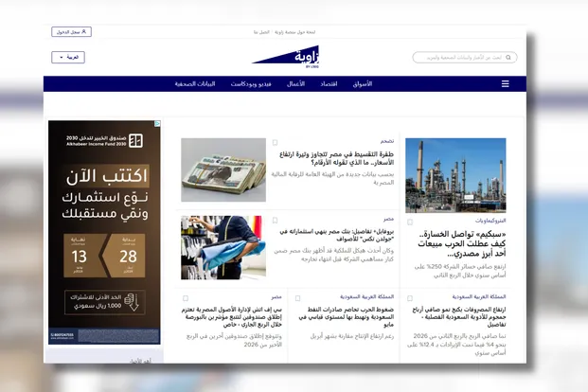Open the refinery plant image
The width and height of the screenshot is (588, 392).
(x=455, y=175)
